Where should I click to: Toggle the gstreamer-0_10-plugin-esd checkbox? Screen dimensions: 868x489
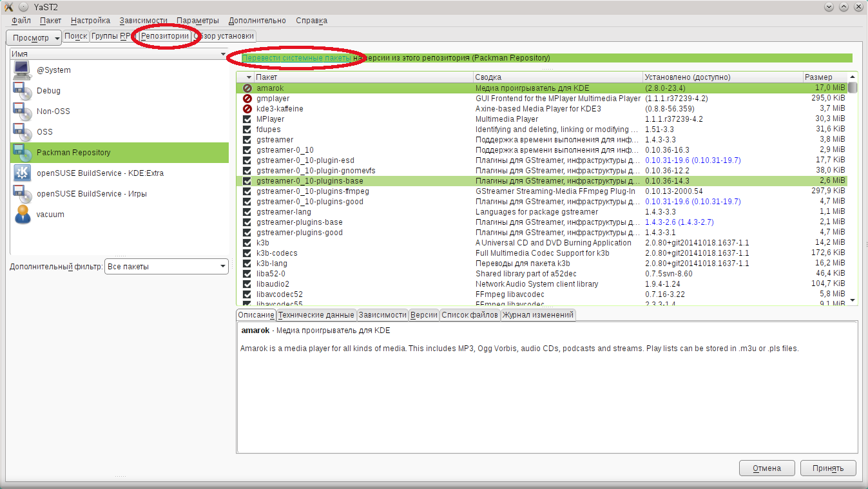(247, 160)
